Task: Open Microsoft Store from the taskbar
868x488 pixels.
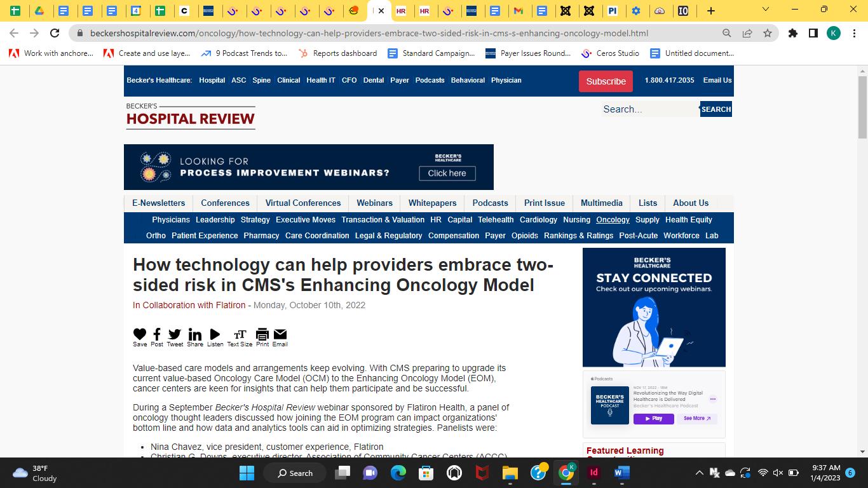Action: 426,473
